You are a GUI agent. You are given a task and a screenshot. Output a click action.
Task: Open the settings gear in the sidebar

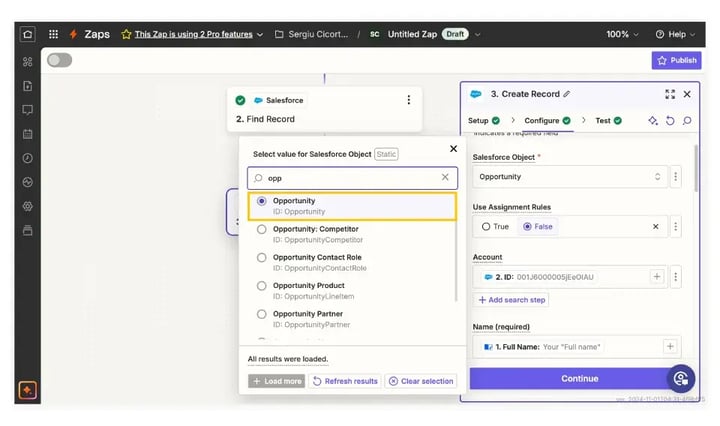(x=28, y=206)
